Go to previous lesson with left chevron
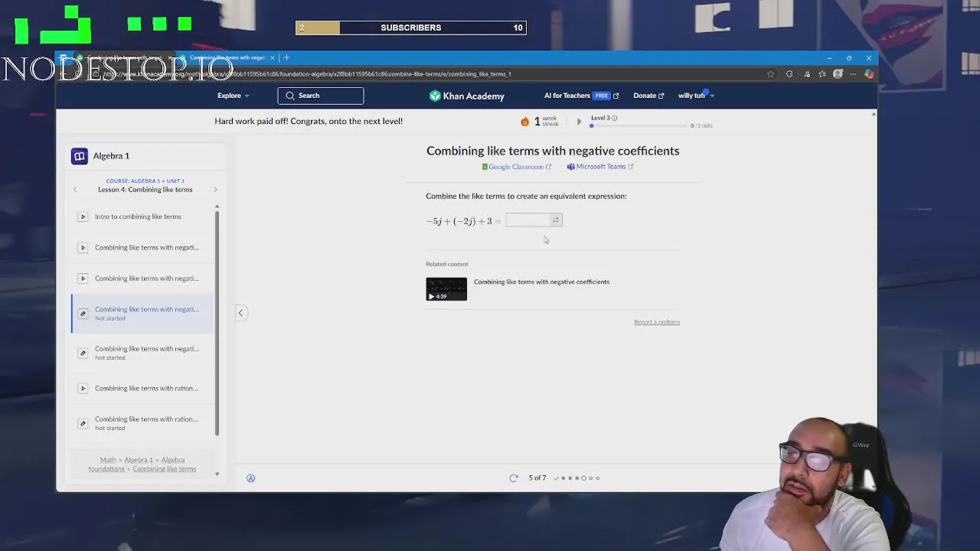 (75, 190)
